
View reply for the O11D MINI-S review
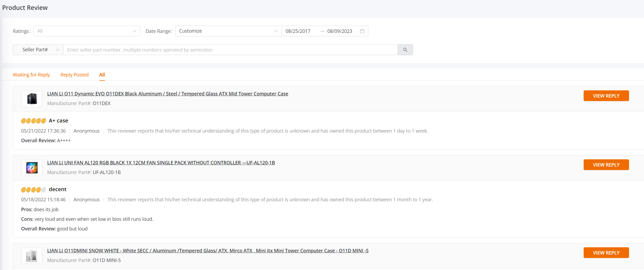pyautogui.click(x=606, y=253)
